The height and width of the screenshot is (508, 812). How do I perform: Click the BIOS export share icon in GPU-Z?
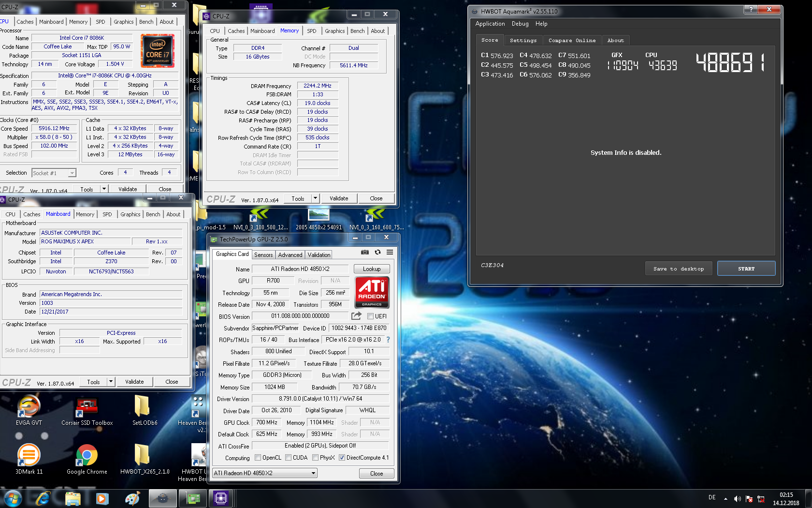tap(356, 316)
